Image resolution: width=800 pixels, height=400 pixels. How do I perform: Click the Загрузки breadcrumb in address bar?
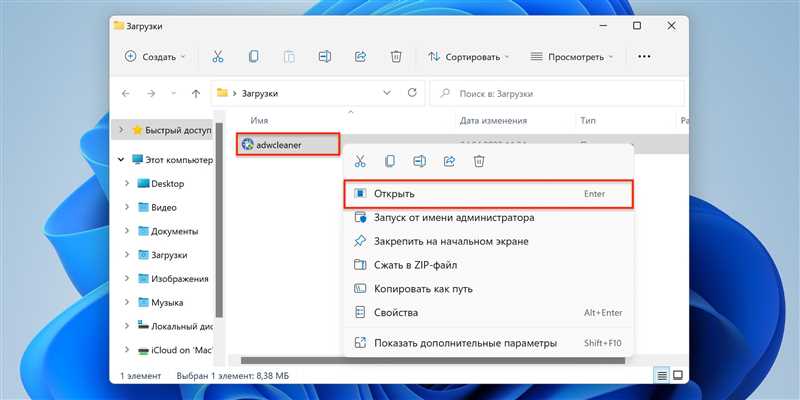click(x=260, y=93)
